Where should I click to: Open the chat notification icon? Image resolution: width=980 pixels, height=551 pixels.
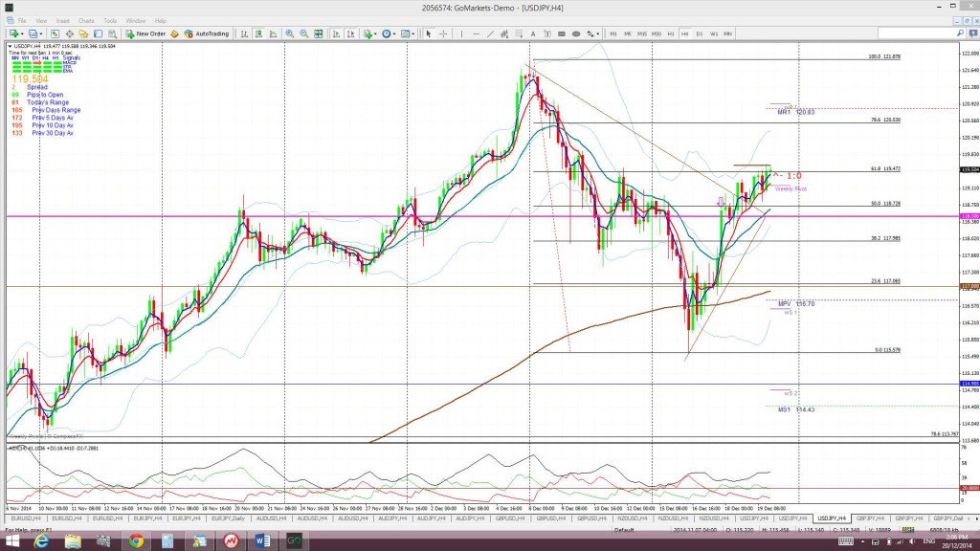pos(973,33)
